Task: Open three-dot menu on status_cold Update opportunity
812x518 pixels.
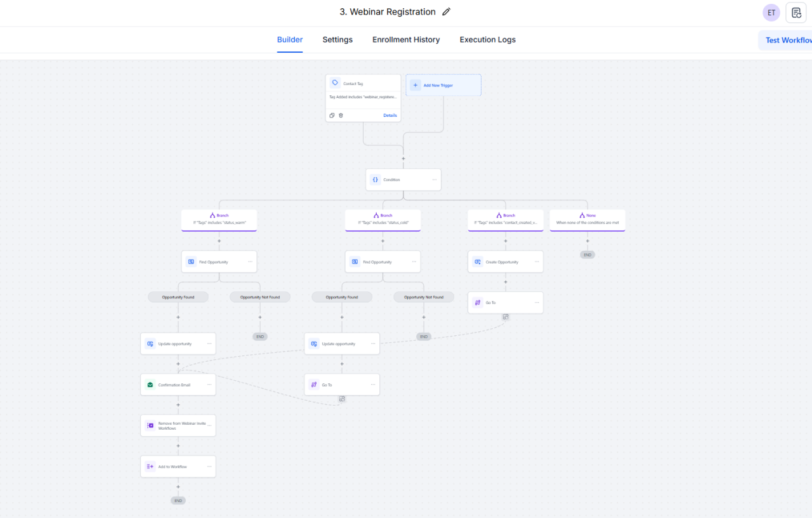Action: pos(373,344)
